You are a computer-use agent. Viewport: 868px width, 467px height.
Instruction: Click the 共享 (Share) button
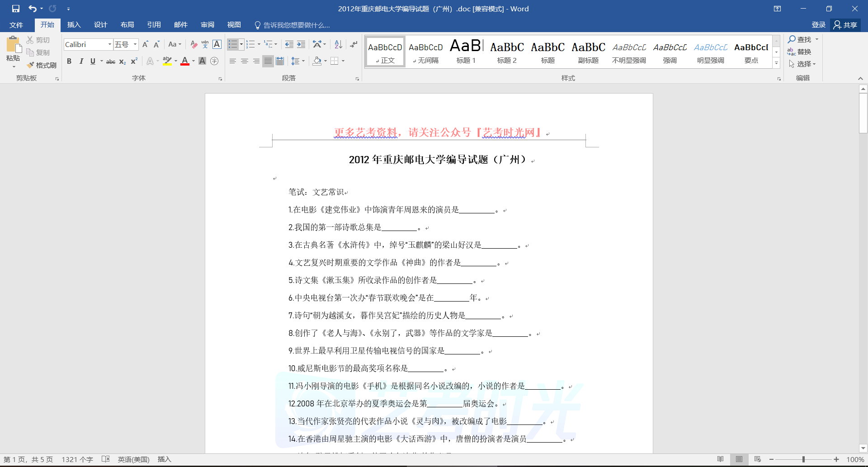pyautogui.click(x=845, y=25)
